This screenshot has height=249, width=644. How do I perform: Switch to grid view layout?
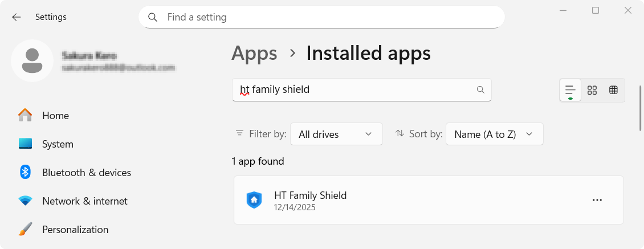tap(592, 90)
